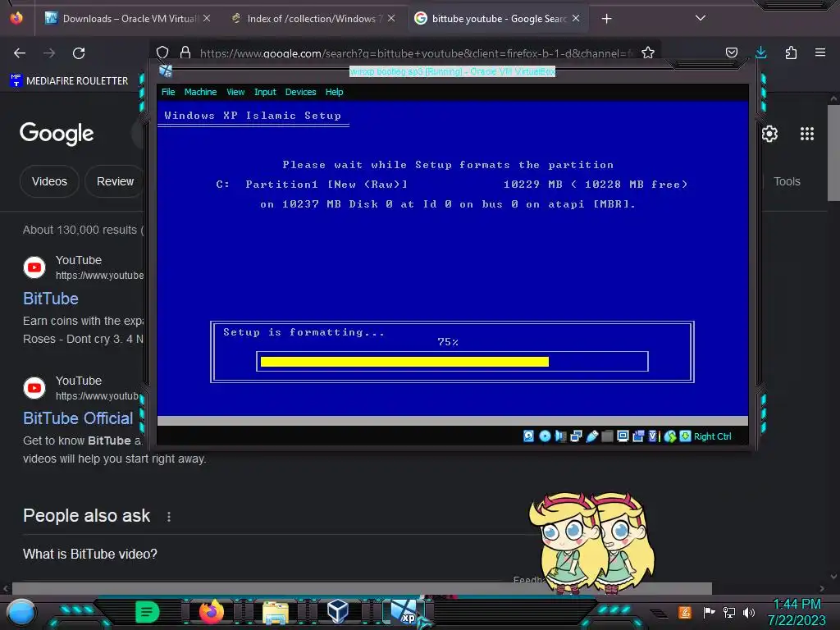Reload the Google search page
Image resolution: width=840 pixels, height=630 pixels.
[x=79, y=53]
